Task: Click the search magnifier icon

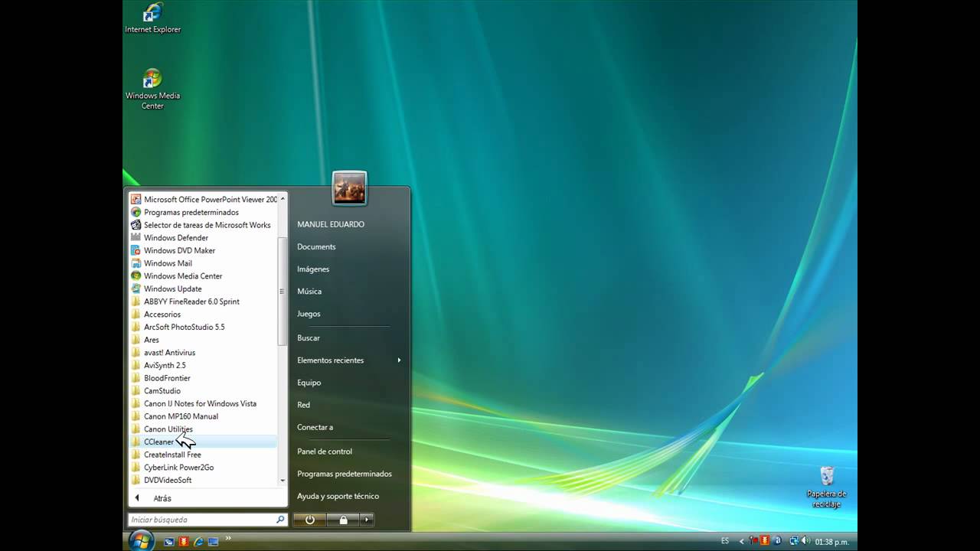Action: (280, 520)
